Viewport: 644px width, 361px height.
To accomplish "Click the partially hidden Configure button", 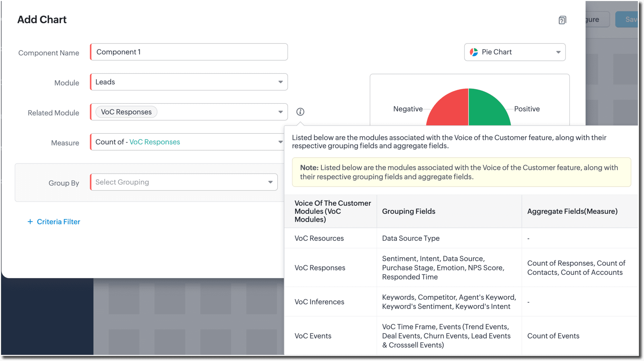I will point(596,20).
